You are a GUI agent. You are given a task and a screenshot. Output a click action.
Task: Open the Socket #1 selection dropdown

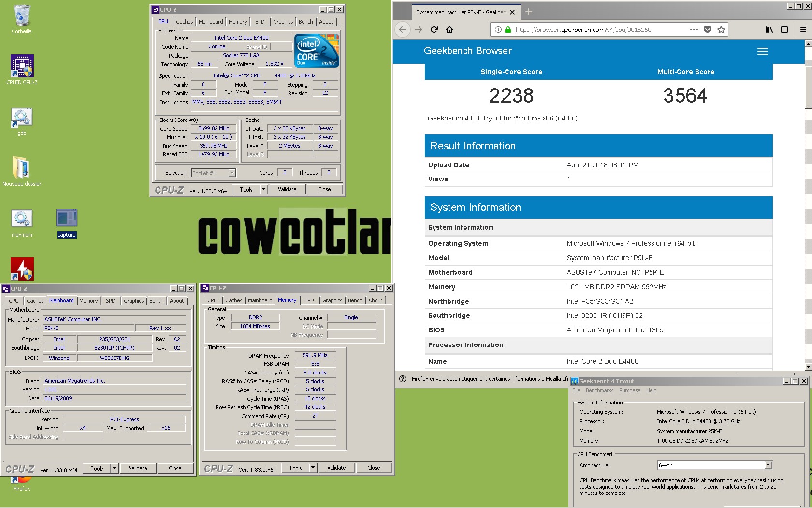[232, 173]
